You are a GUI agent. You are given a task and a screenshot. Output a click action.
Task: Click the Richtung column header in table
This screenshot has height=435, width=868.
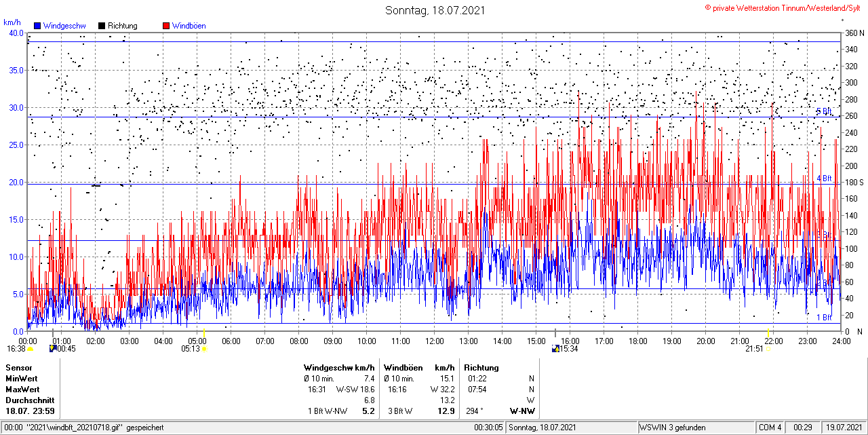pos(481,368)
